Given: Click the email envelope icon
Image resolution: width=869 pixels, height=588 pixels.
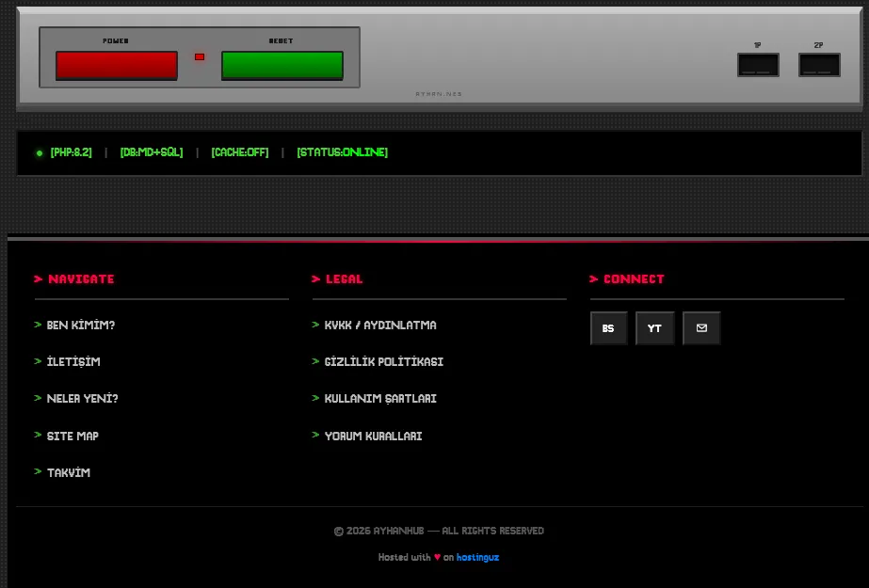Looking at the screenshot, I should 701,328.
